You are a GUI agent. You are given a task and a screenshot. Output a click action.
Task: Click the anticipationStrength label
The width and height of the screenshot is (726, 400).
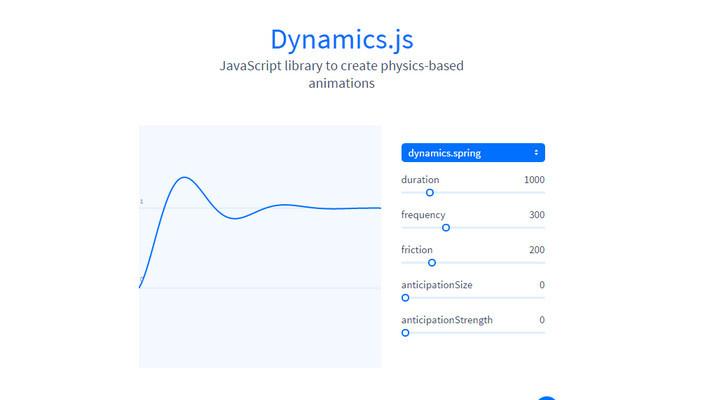[447, 320]
